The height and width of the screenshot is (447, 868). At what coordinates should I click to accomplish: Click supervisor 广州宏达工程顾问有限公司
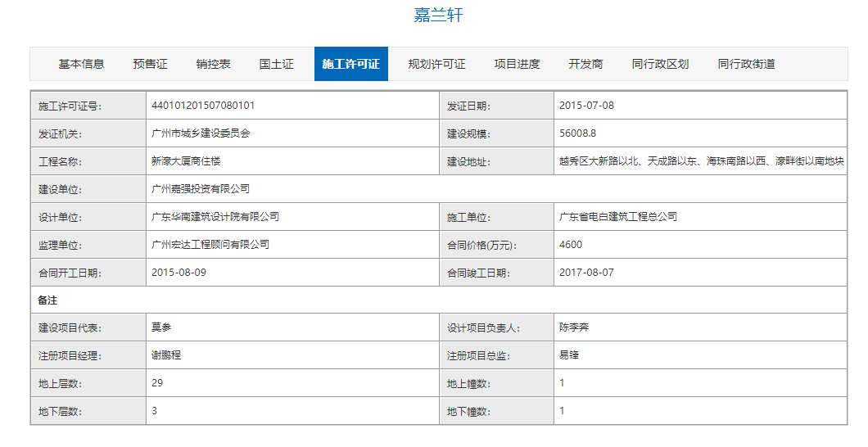pyautogui.click(x=210, y=244)
